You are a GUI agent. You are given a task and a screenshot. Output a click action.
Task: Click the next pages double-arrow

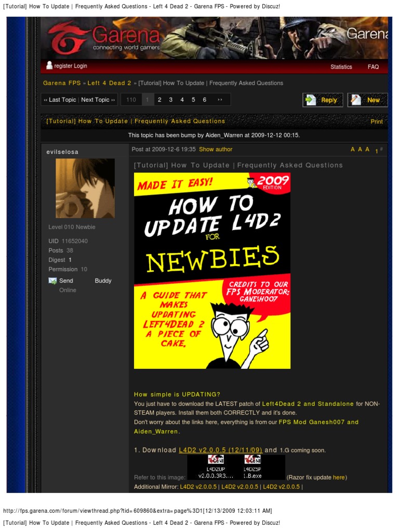pos(220,100)
